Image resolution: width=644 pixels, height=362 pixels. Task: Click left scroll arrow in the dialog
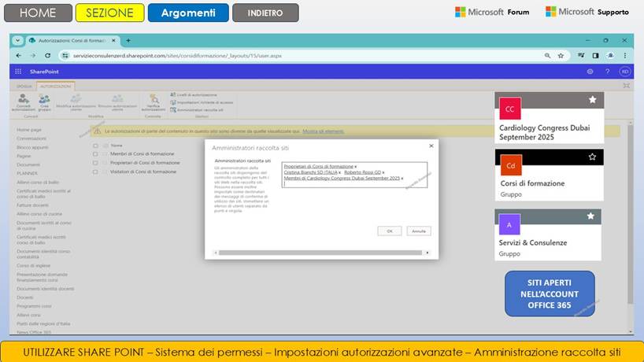pyautogui.click(x=215, y=253)
